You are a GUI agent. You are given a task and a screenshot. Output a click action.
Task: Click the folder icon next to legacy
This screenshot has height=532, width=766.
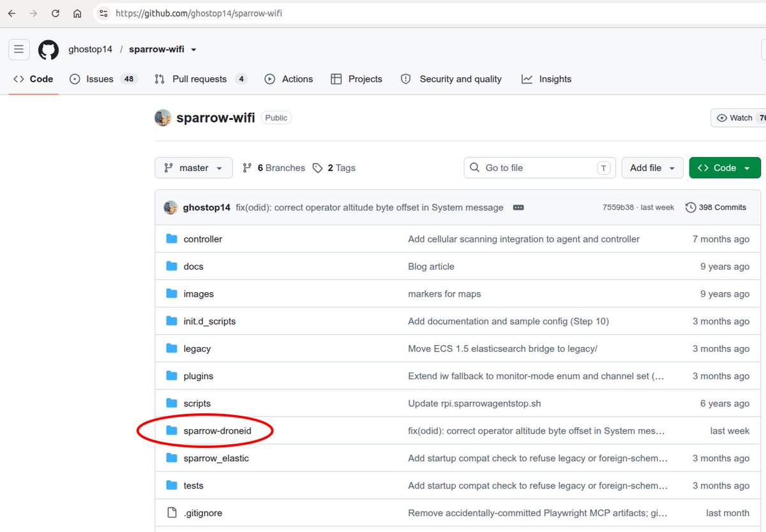[172, 348]
